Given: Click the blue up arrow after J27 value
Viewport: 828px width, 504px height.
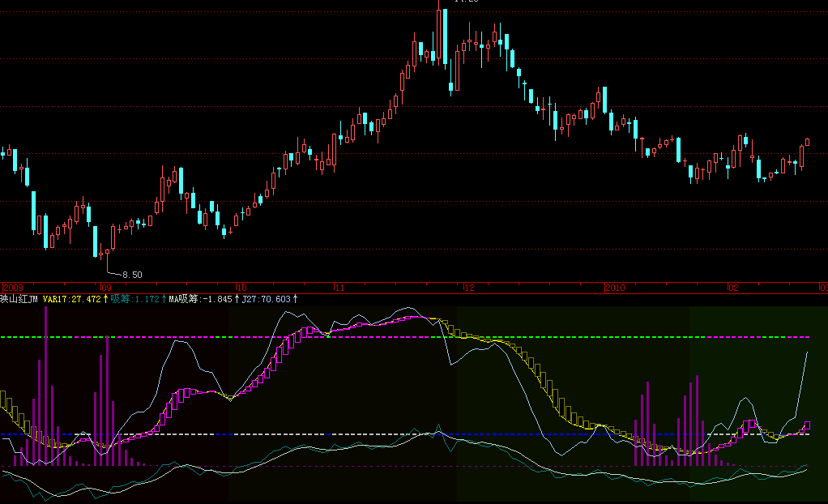Looking at the screenshot, I should pyautogui.click(x=295, y=299).
